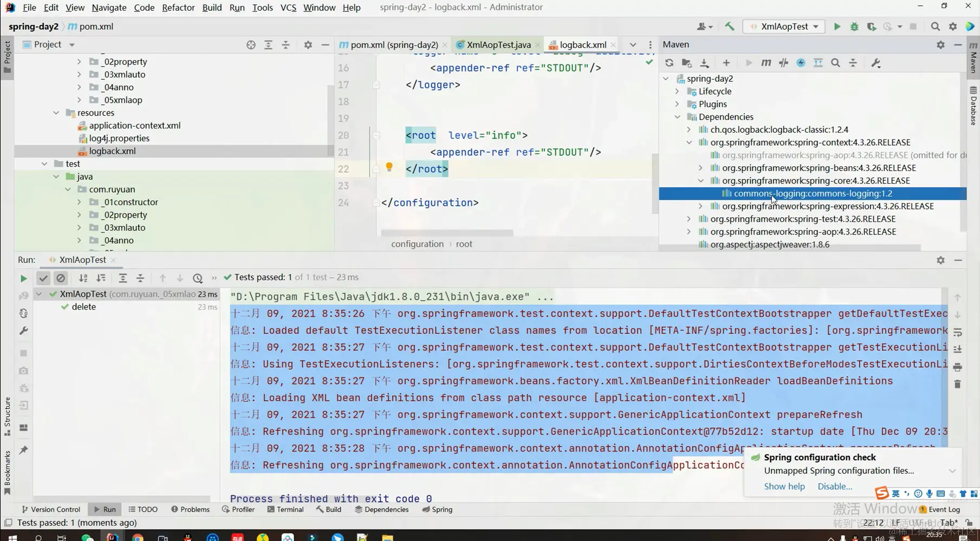Toggle skip tests mode in Maven toolbar
The image size is (980, 541).
(x=801, y=63)
